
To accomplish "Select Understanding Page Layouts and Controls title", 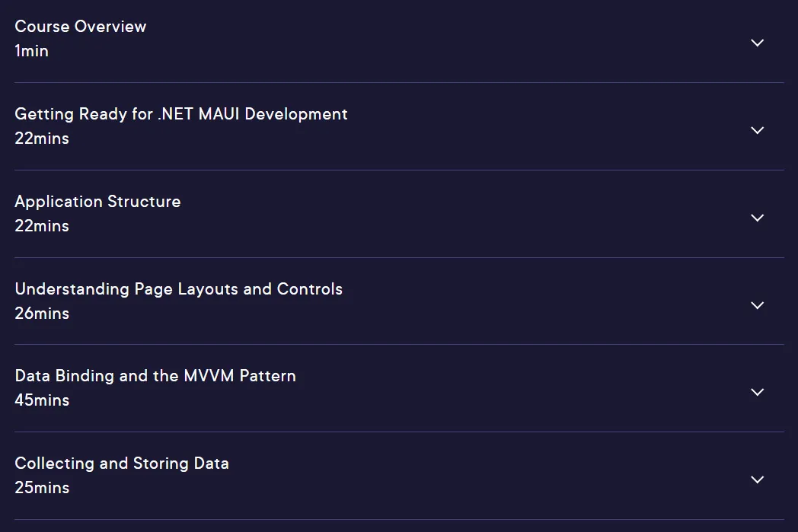I will click(179, 289).
